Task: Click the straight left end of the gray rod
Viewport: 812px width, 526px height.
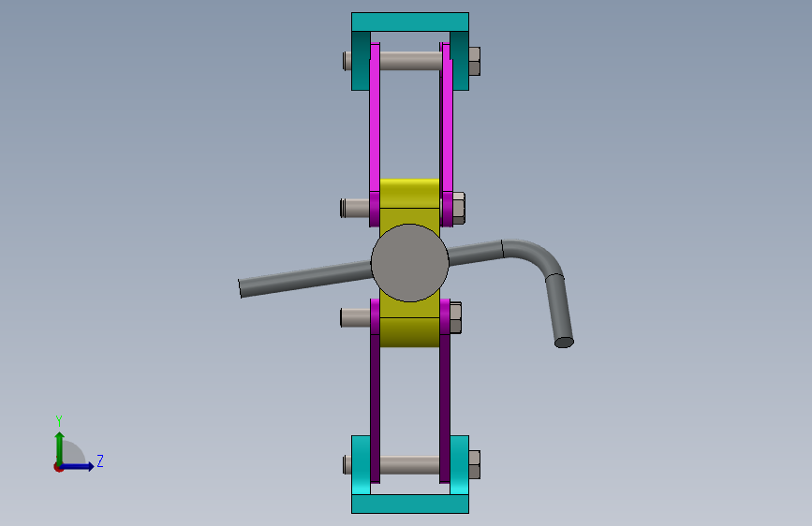Action: coord(305,279)
